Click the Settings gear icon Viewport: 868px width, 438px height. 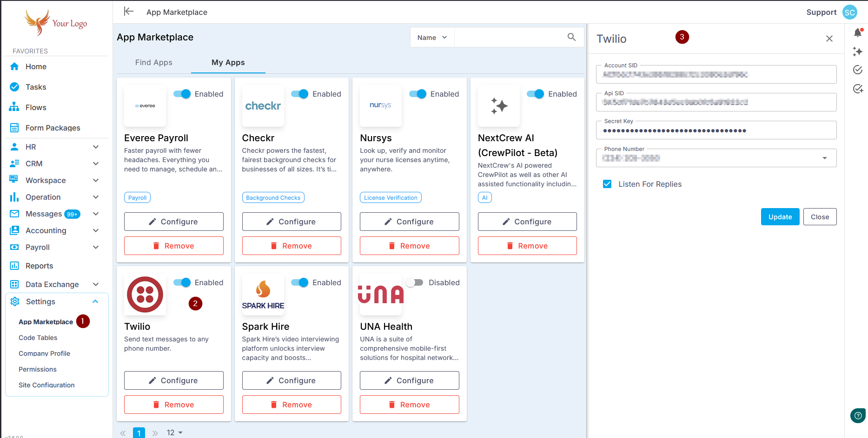[15, 301]
